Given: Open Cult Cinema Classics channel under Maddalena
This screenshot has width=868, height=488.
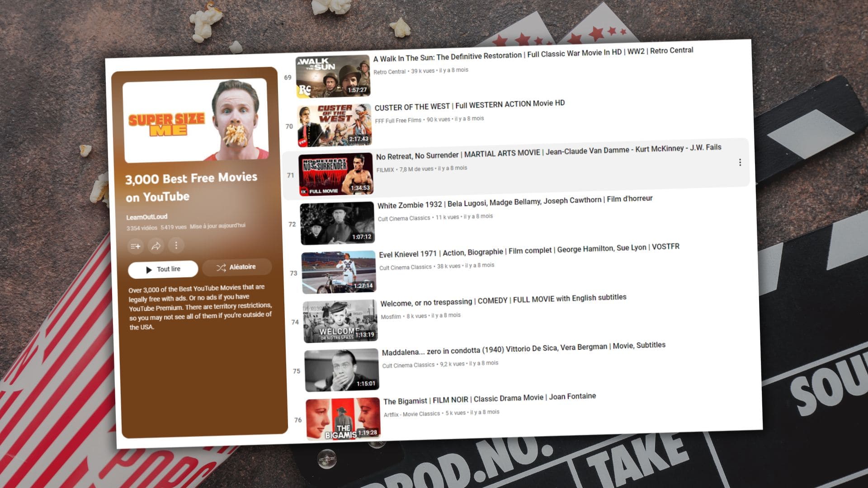Looking at the screenshot, I should click(408, 366).
